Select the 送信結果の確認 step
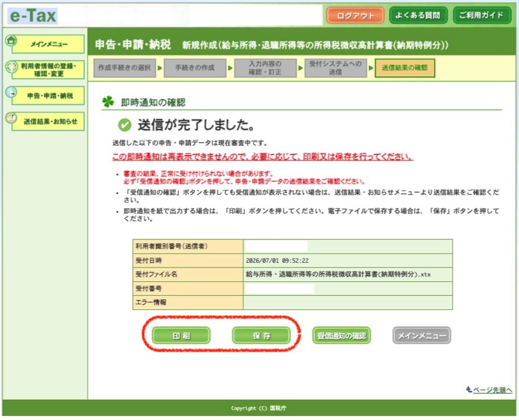 [405, 68]
